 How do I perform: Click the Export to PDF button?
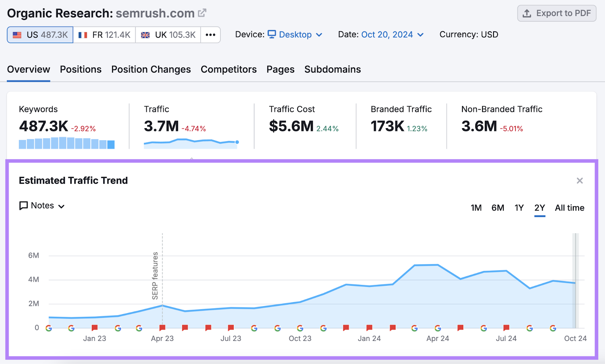pos(556,13)
